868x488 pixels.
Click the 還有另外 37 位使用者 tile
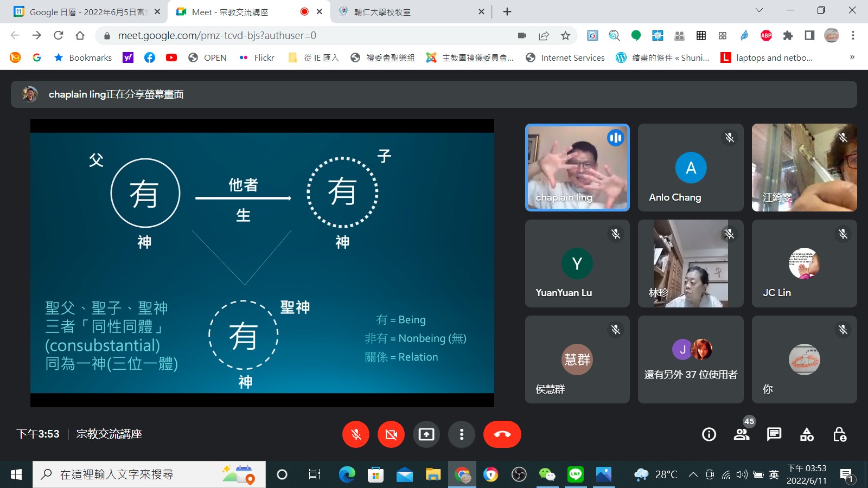click(690, 359)
